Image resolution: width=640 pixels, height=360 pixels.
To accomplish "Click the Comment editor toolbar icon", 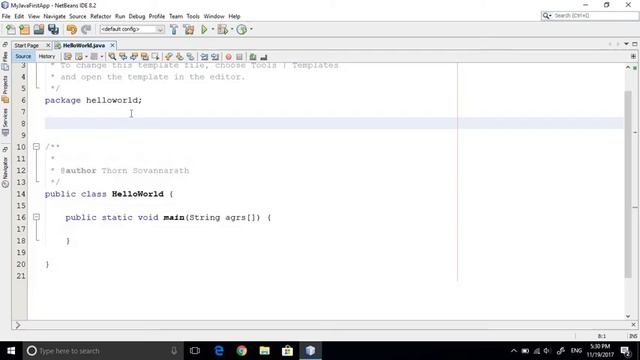I will tap(253, 57).
